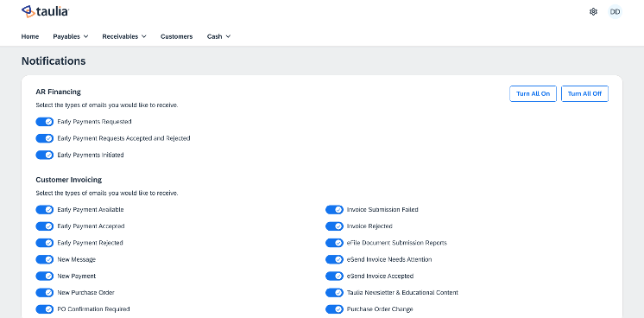Toggle eSend Invoice Accepted switch
644x318 pixels.
[334, 276]
